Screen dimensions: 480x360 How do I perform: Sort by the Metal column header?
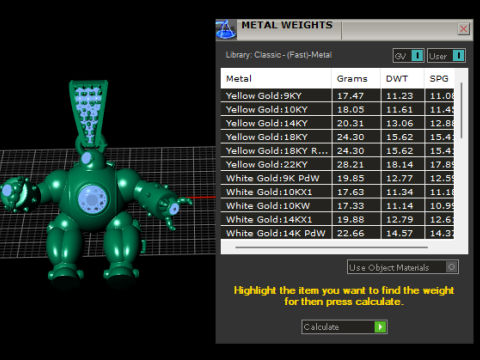(276, 79)
